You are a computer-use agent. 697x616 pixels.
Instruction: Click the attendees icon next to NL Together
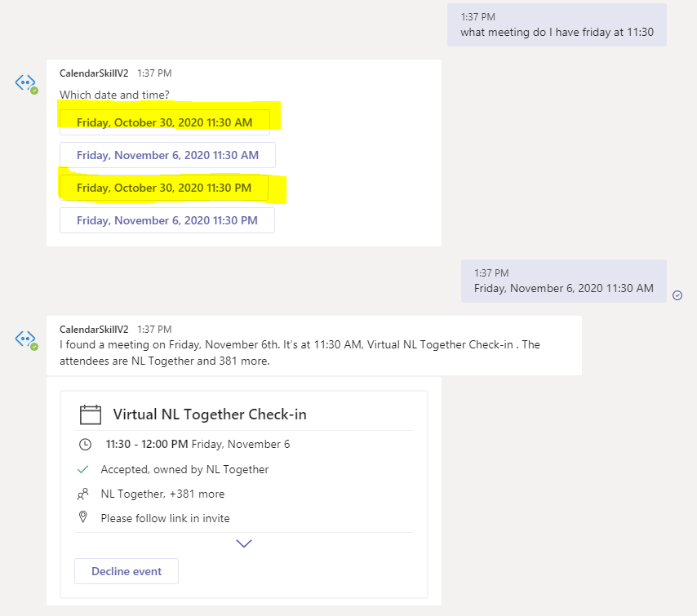point(82,494)
